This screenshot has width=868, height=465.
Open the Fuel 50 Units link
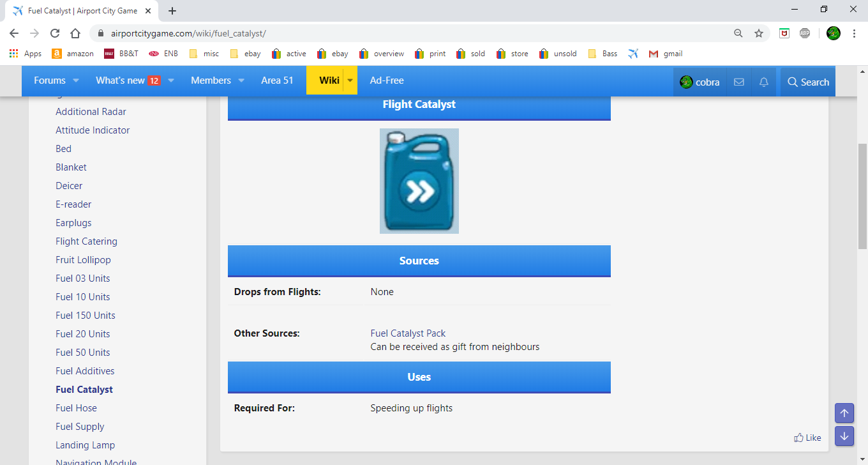tap(83, 353)
